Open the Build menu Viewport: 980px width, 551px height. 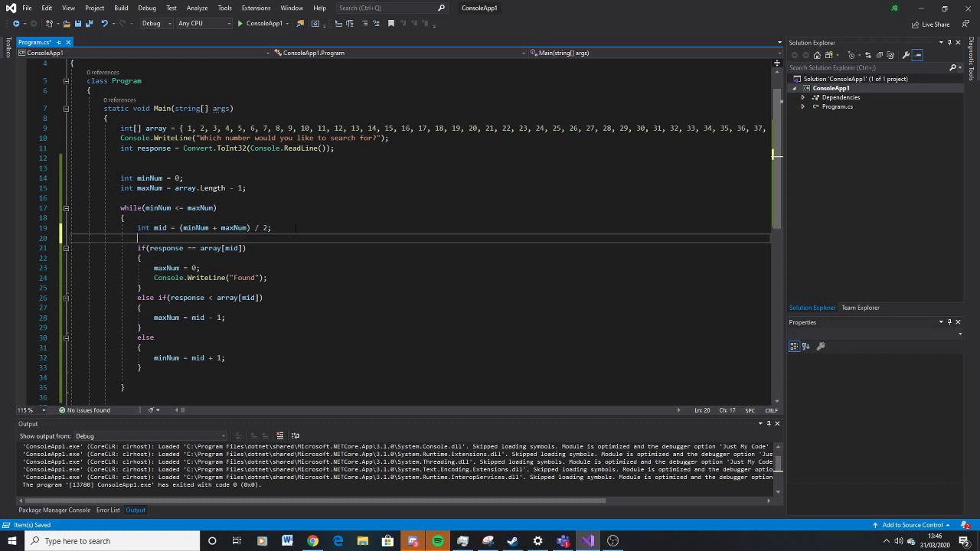click(121, 8)
